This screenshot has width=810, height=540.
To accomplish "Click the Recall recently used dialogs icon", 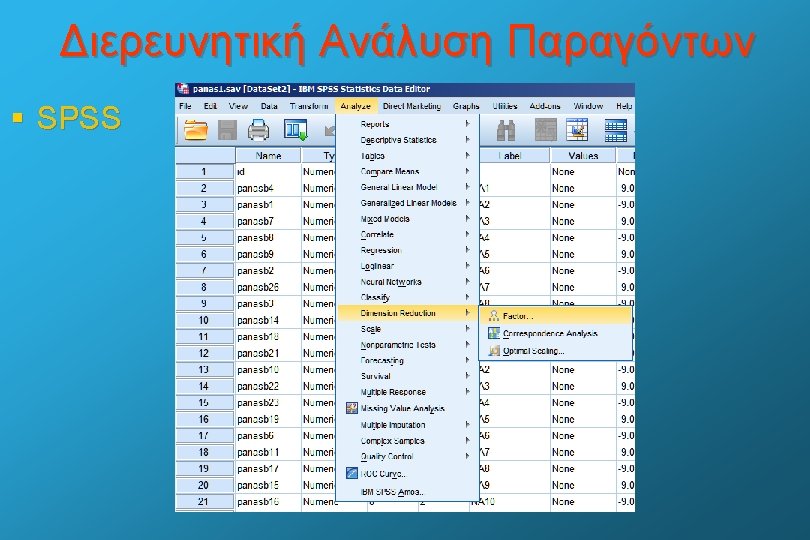I will coord(296,130).
